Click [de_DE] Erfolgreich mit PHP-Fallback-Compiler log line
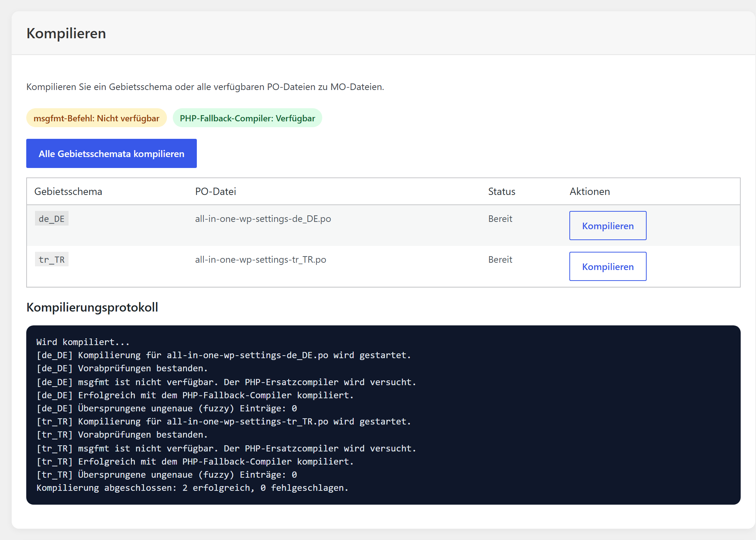Viewport: 756px width, 540px height. (x=195, y=395)
